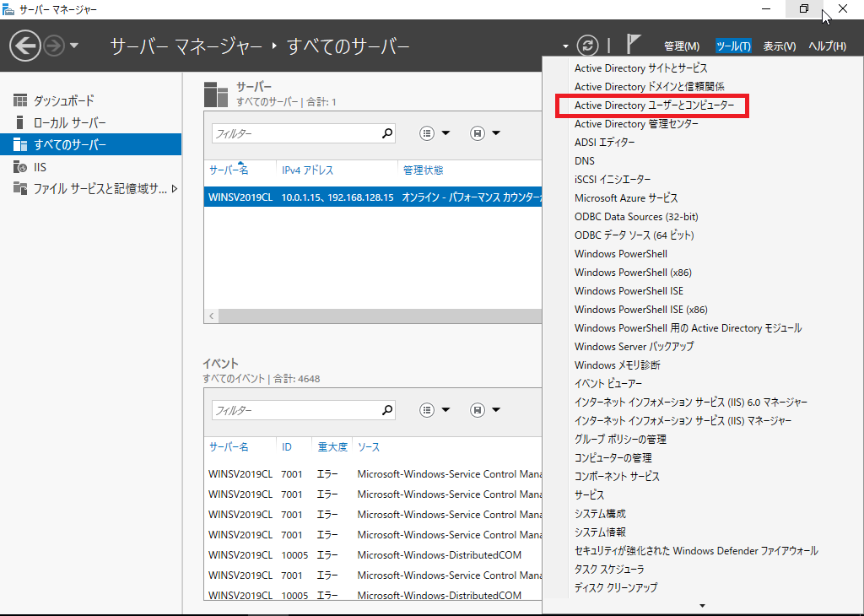Open list options dropdown arrow in イベント section
This screenshot has width=864, height=616.
445,409
